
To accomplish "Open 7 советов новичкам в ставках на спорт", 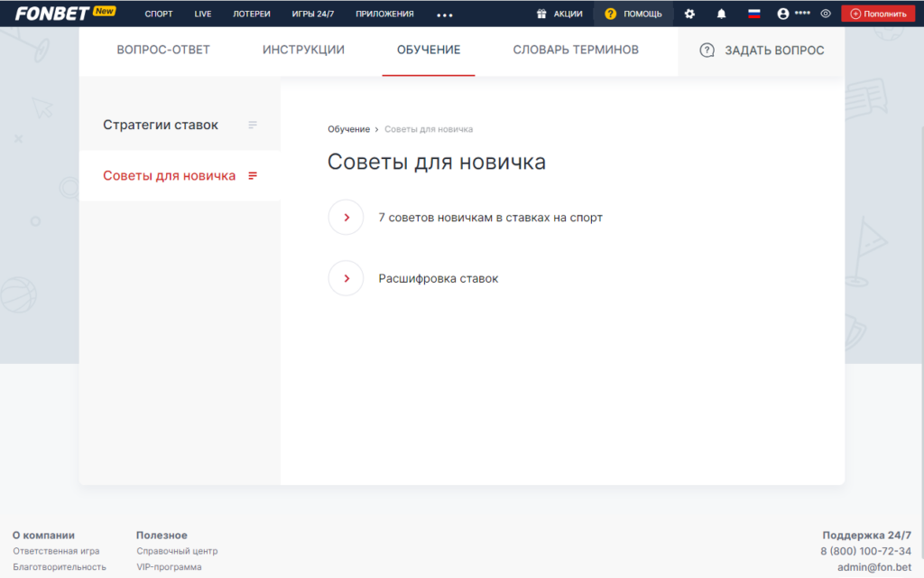I will [x=490, y=218].
